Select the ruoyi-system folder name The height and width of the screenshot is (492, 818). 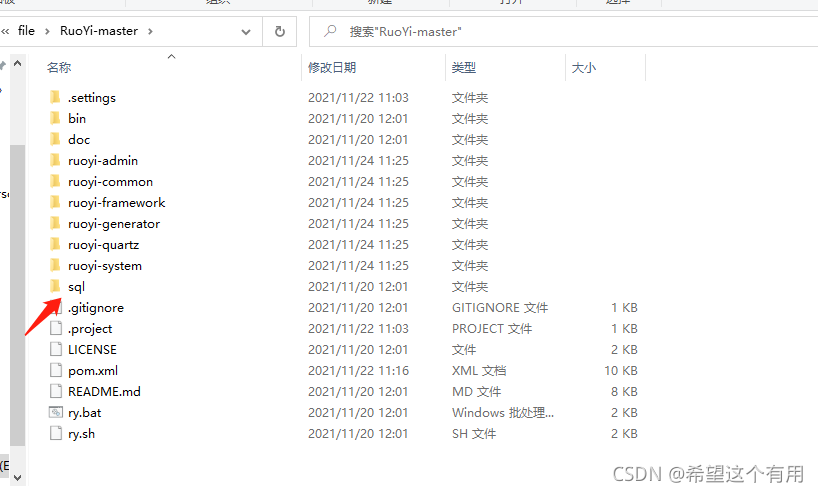(105, 266)
